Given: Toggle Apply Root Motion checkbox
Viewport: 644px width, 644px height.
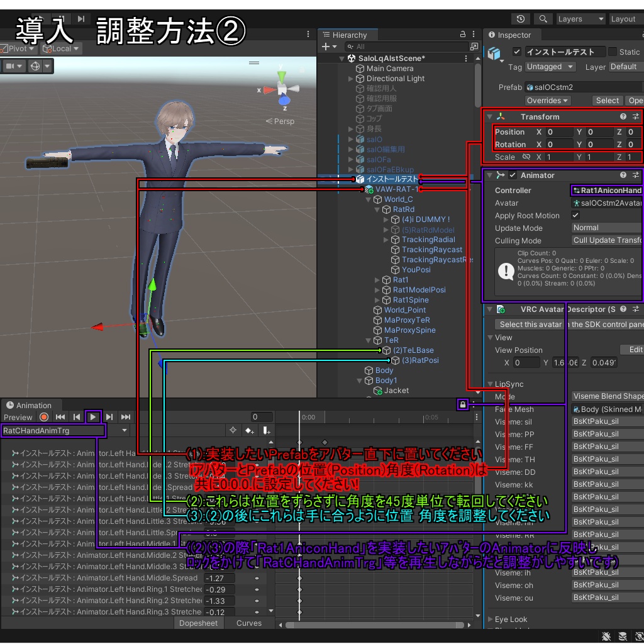Looking at the screenshot, I should (575, 215).
